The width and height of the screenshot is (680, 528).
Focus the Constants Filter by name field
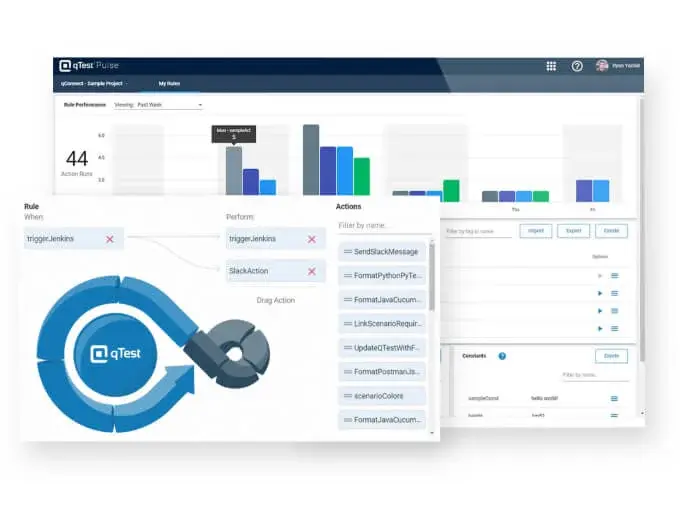pos(595,375)
